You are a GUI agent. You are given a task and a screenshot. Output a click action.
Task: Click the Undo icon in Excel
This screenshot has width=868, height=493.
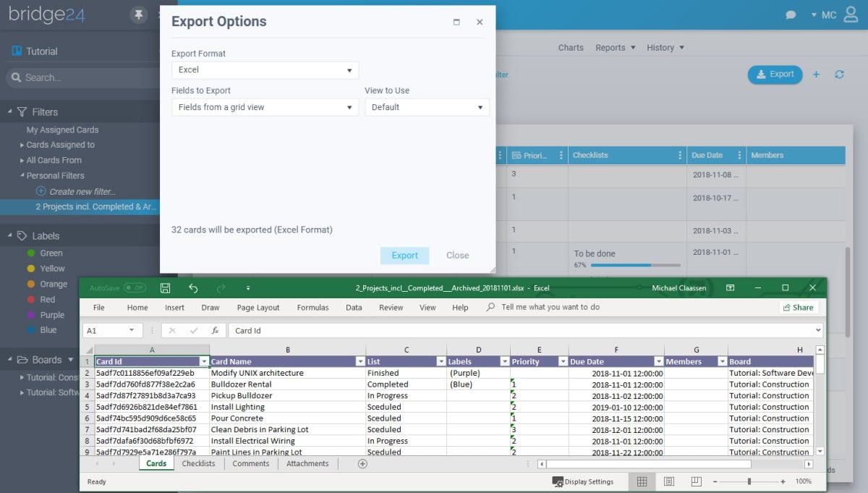tap(193, 287)
